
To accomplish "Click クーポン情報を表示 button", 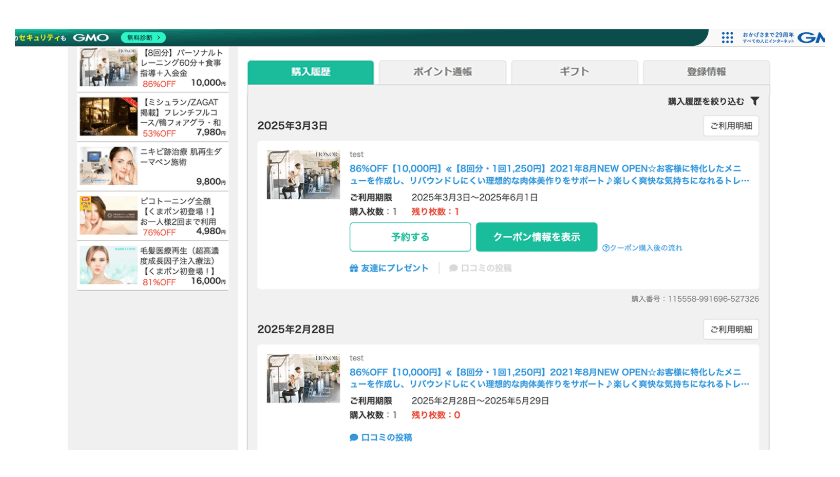I will [x=537, y=237].
